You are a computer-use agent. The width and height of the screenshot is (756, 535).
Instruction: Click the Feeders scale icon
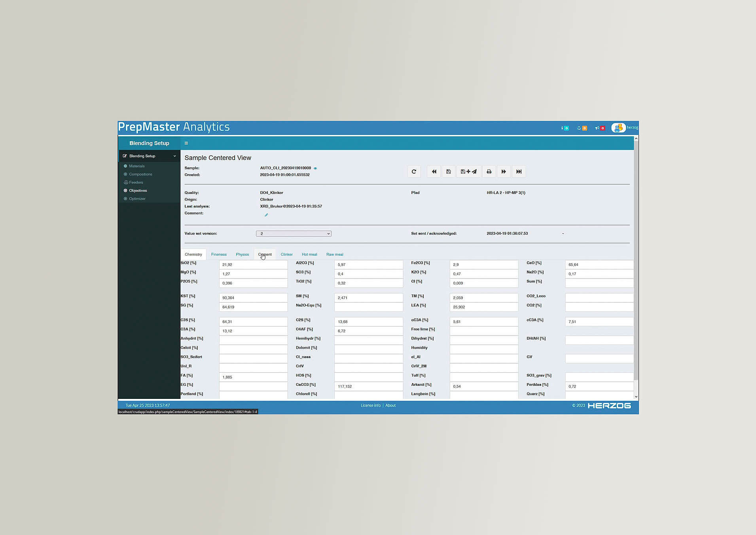tap(126, 182)
